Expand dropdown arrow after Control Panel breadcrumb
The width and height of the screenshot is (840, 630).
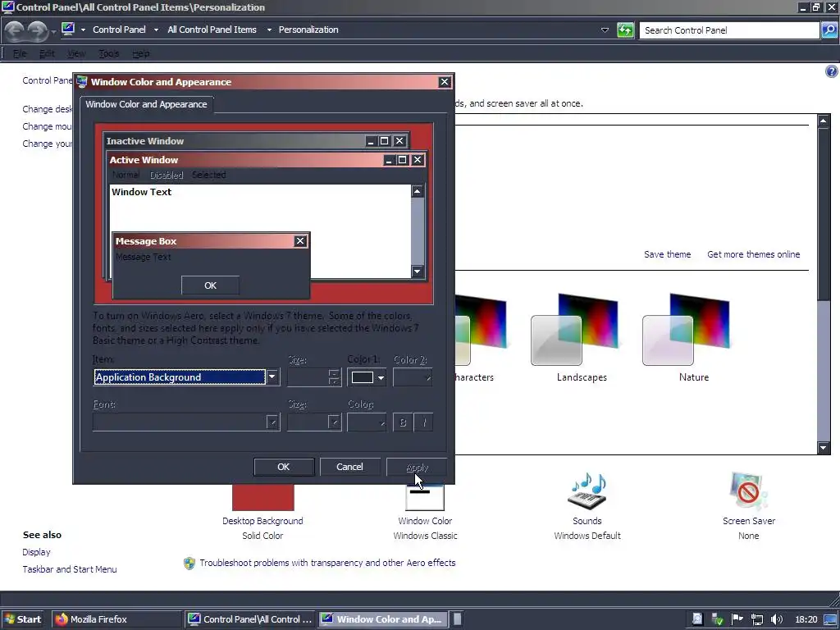(x=156, y=30)
